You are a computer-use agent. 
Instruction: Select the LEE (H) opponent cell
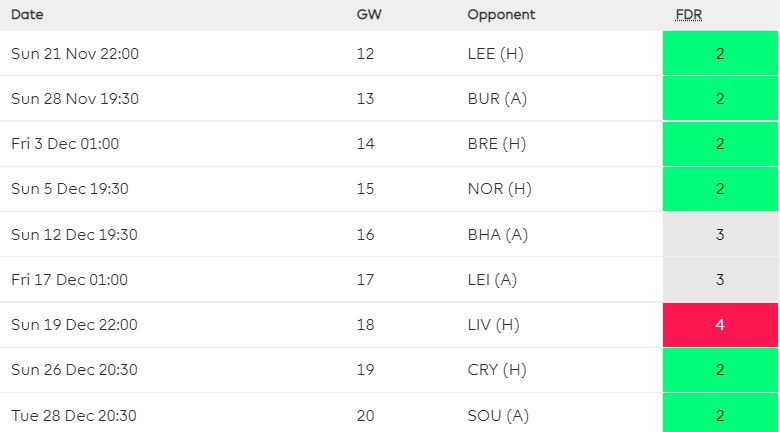coord(495,54)
